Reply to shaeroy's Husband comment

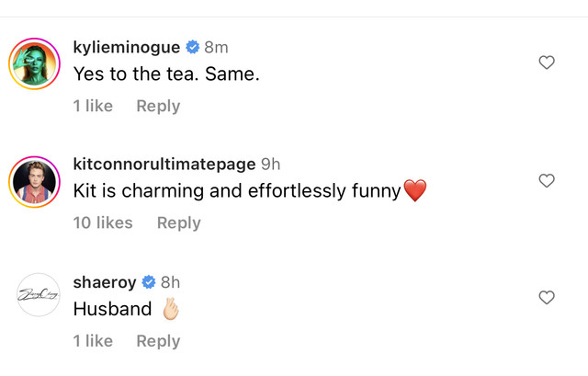[x=158, y=341]
